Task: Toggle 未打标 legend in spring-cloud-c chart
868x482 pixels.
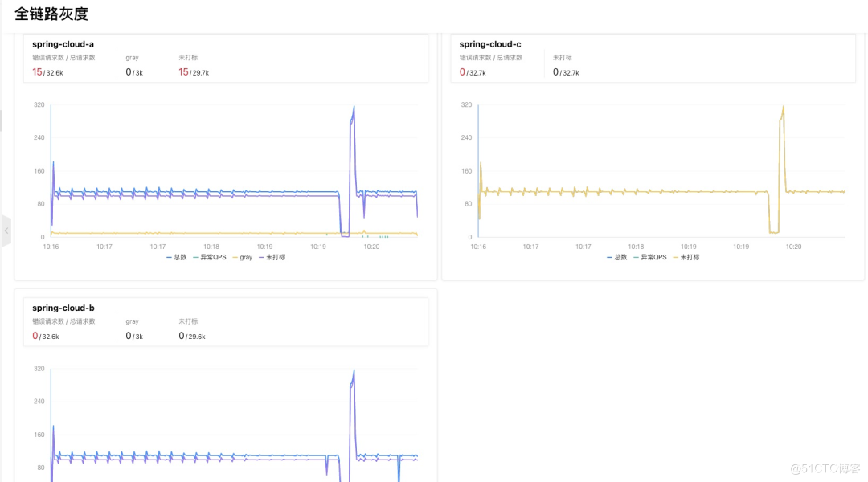Action: [x=686, y=257]
